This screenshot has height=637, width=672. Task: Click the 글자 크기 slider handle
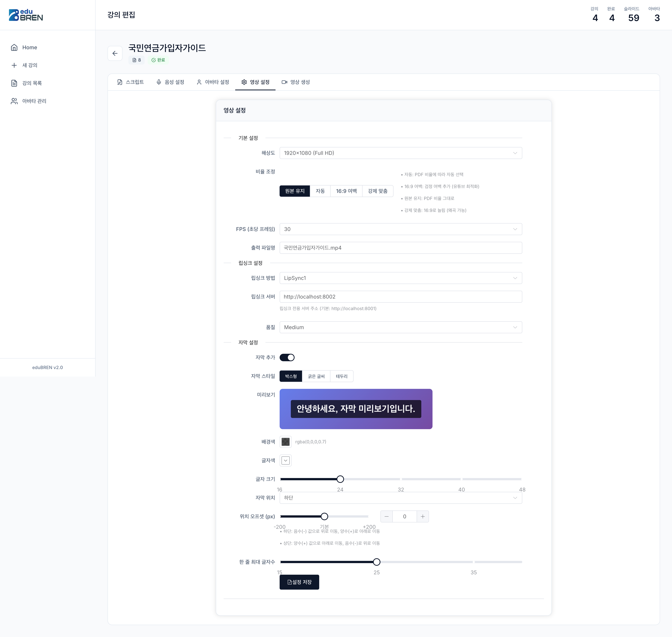pos(340,479)
